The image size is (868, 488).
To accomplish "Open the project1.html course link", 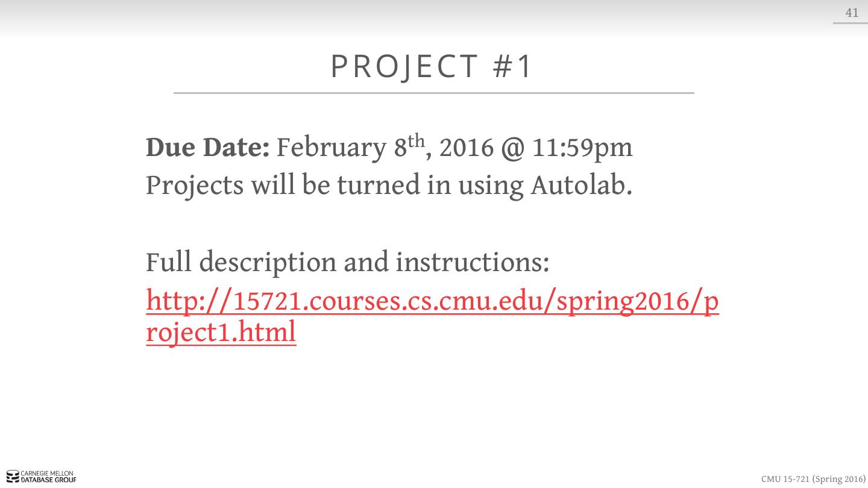I will pos(432,301).
